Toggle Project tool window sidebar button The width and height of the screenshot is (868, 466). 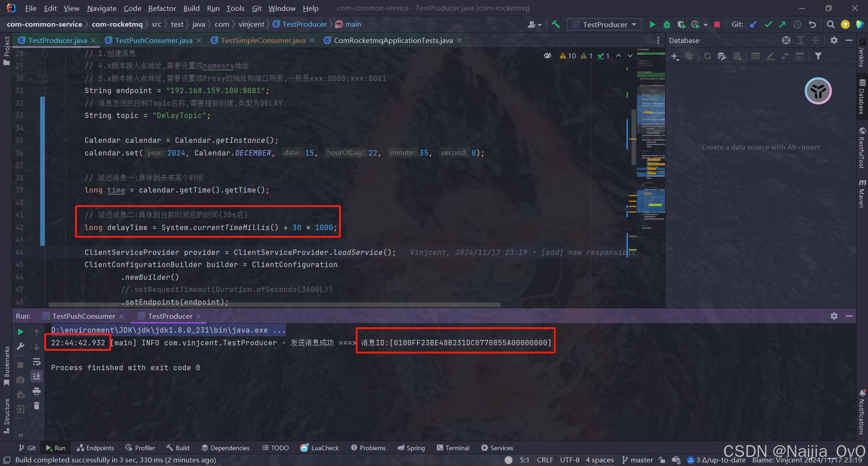[6, 50]
